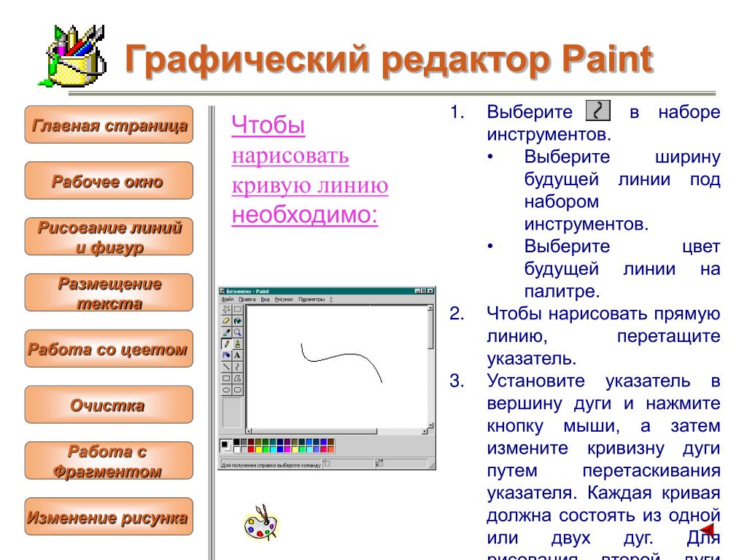This screenshot has width=747, height=560.
Task: Open the ? help menu in Paint
Action: 331,300
